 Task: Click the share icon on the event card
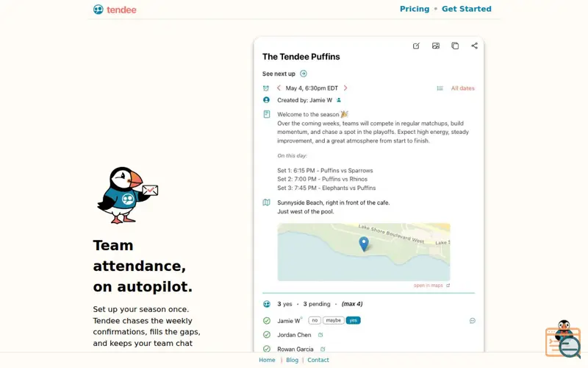[x=474, y=46]
